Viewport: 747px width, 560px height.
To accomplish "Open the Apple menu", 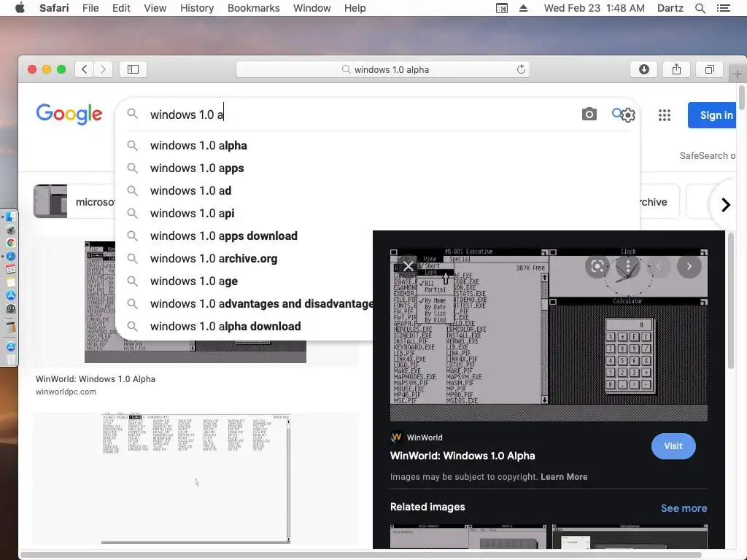I will pyautogui.click(x=20, y=8).
